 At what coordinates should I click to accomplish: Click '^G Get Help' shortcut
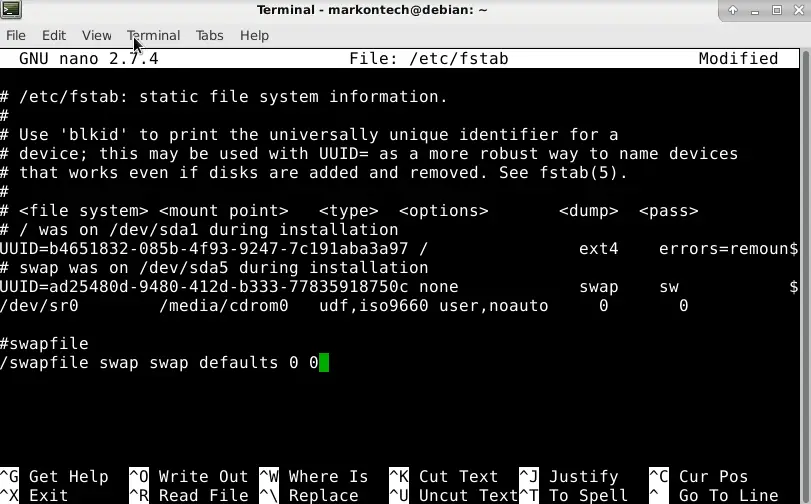click(54, 477)
